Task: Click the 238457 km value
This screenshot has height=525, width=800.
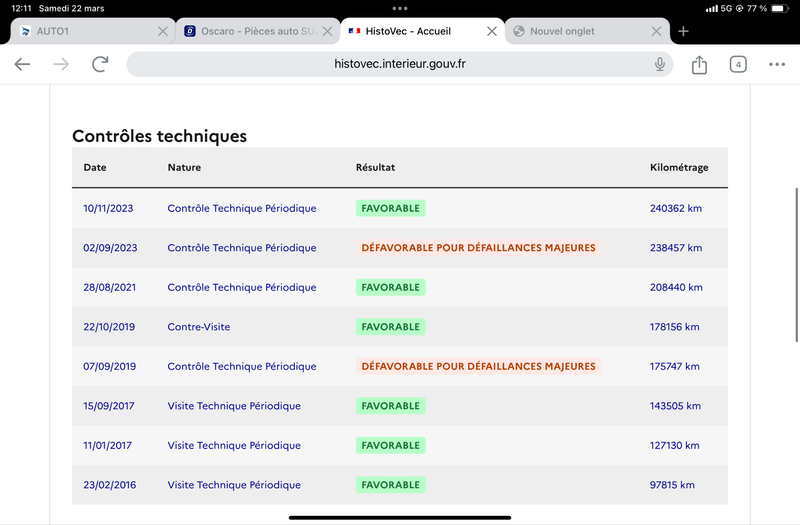Action: click(676, 248)
